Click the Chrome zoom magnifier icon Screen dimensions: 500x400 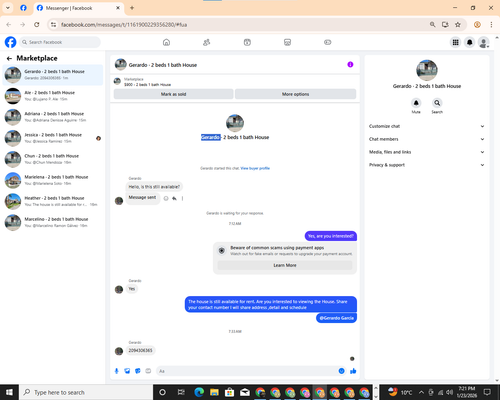tap(432, 25)
